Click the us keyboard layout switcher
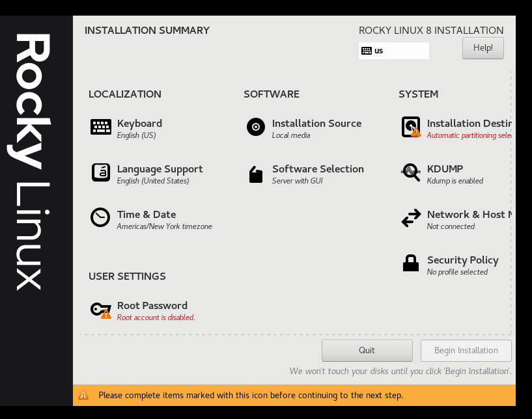The image size is (532, 419). coord(393,51)
